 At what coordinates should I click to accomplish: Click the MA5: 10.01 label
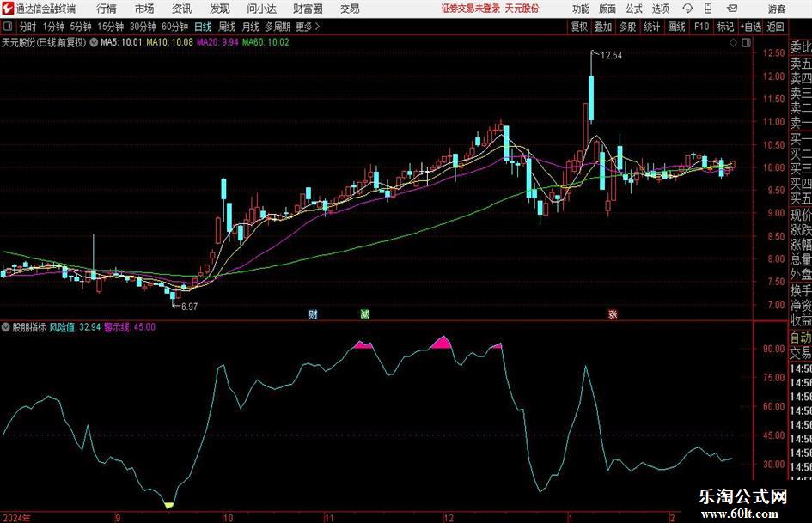pyautogui.click(x=121, y=42)
